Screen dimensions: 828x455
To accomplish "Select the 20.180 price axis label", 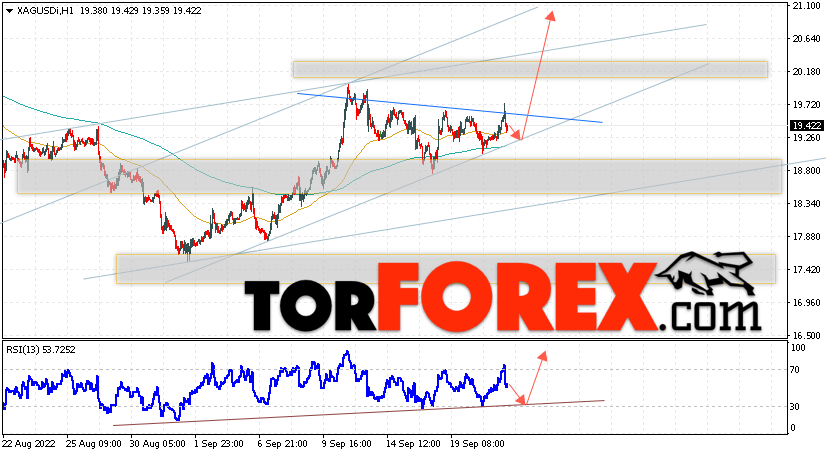I will (806, 72).
